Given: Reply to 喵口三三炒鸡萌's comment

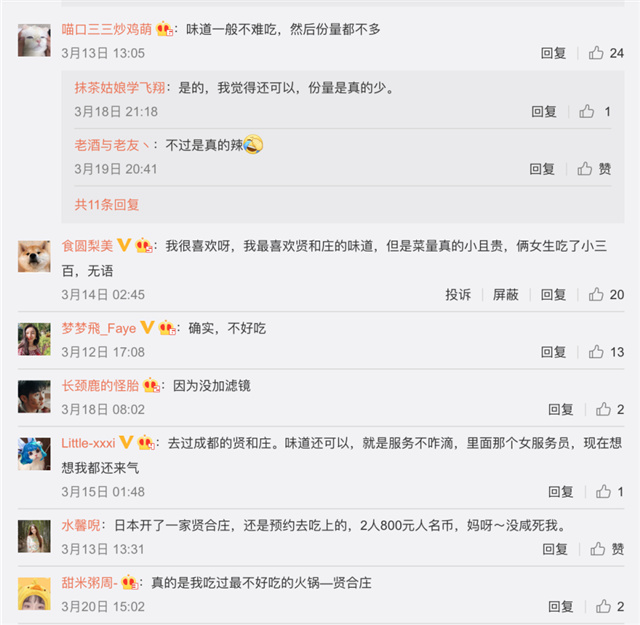Looking at the screenshot, I should (553, 53).
